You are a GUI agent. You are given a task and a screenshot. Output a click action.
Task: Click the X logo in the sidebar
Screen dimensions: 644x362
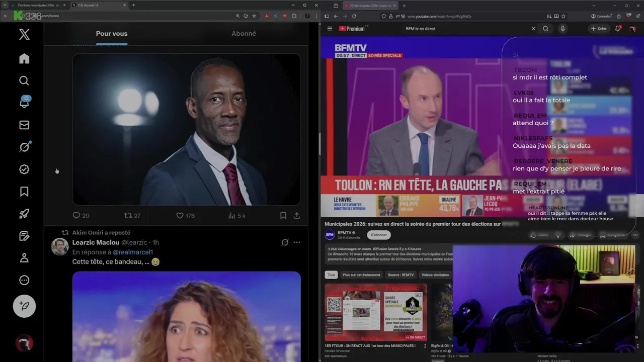pos(24,34)
